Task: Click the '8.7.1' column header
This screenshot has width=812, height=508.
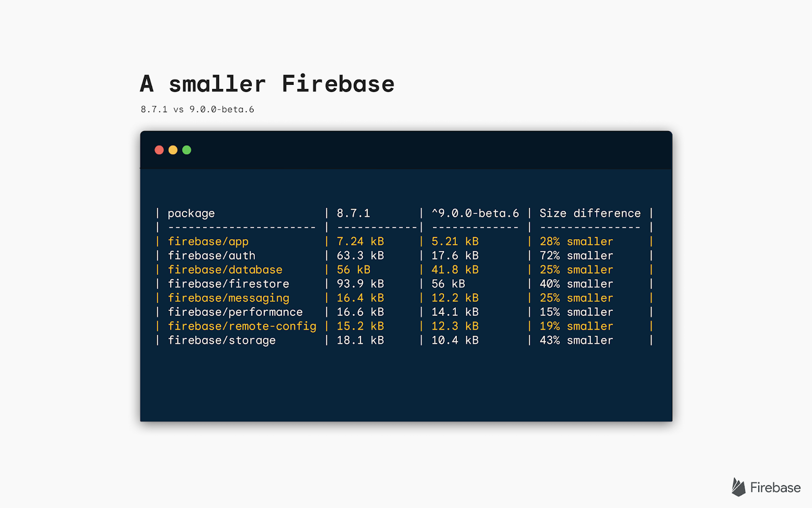Action: pyautogui.click(x=354, y=213)
